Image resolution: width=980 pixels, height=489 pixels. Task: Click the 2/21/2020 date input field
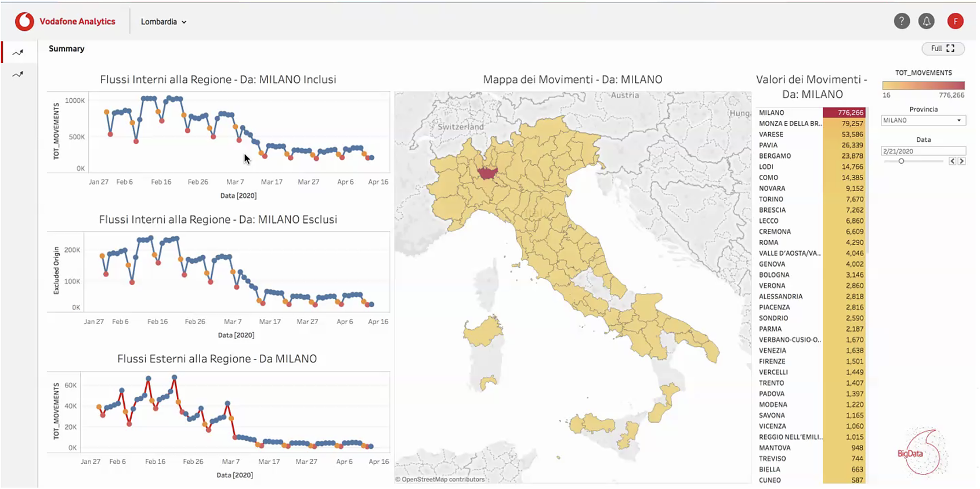pyautogui.click(x=923, y=151)
